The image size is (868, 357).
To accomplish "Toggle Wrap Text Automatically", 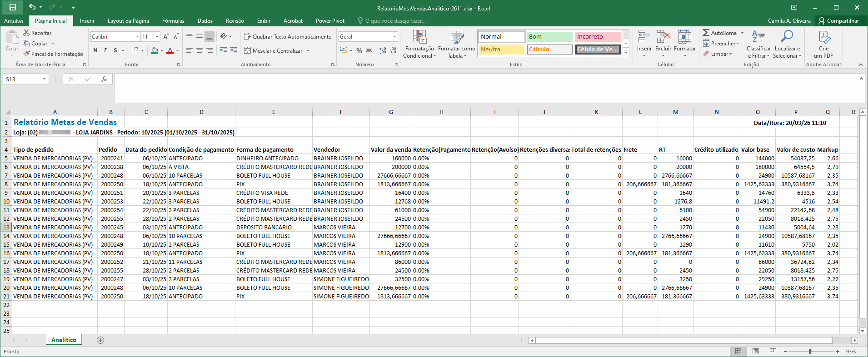I will 287,36.
